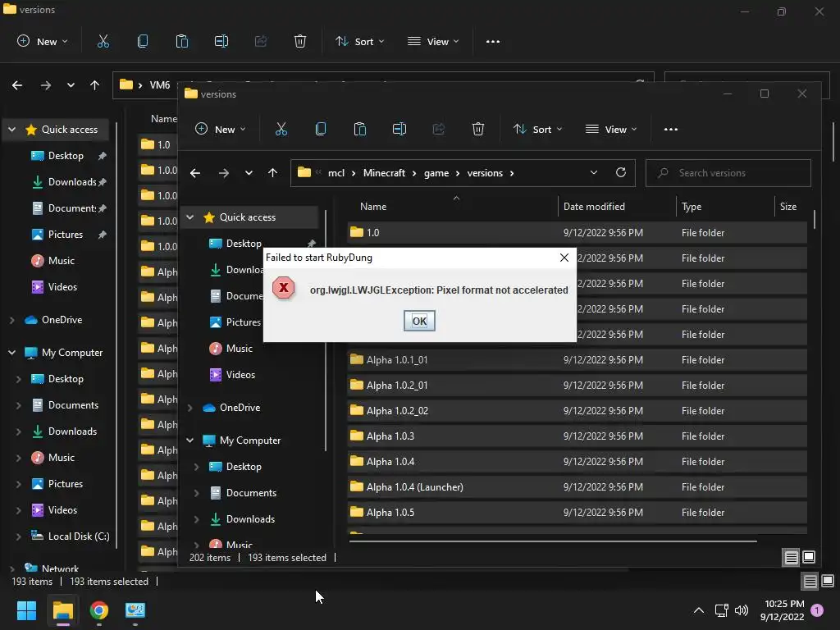Open the Windows Start menu

pos(26,610)
